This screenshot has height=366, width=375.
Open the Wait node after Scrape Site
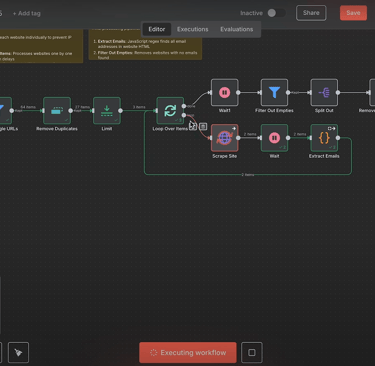(x=274, y=138)
